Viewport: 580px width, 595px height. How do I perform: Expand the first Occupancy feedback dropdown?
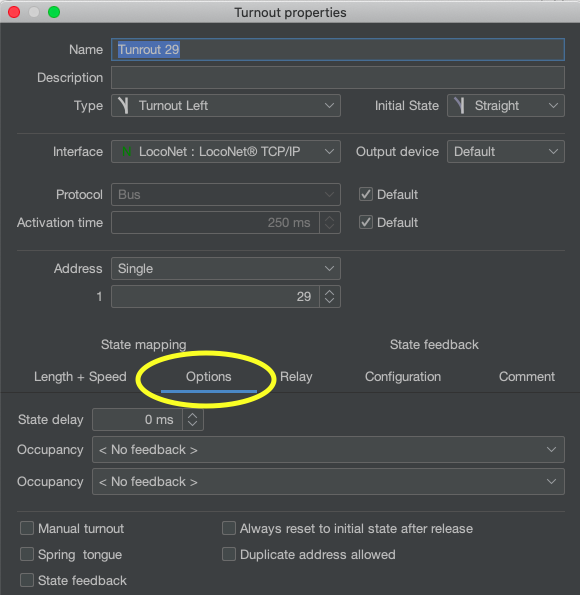pyautogui.click(x=328, y=450)
